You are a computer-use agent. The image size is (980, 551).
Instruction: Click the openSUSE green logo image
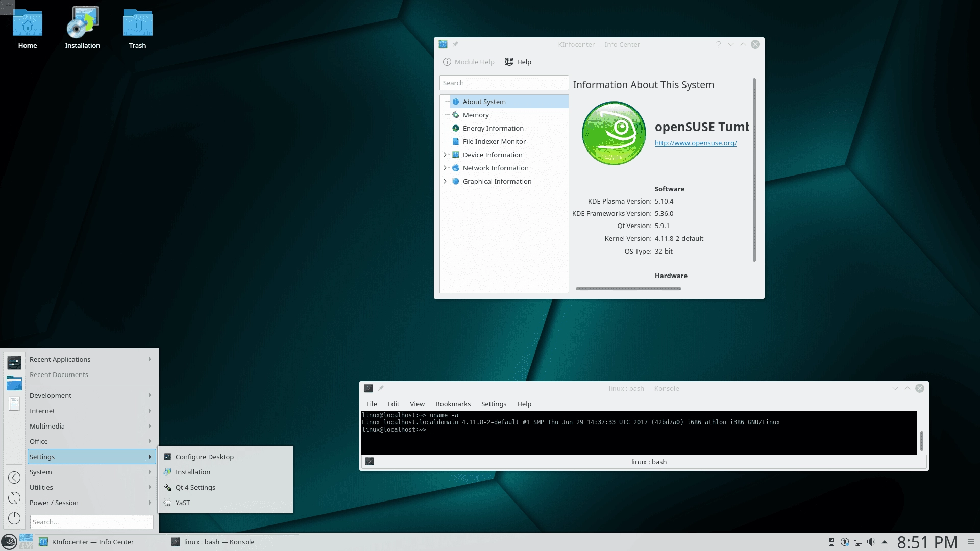[614, 133]
